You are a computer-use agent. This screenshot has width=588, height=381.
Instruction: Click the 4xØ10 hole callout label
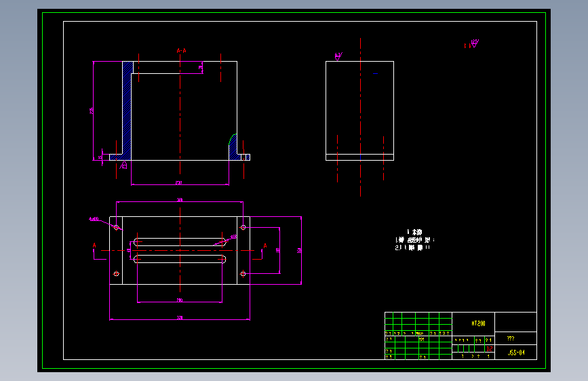94,218
